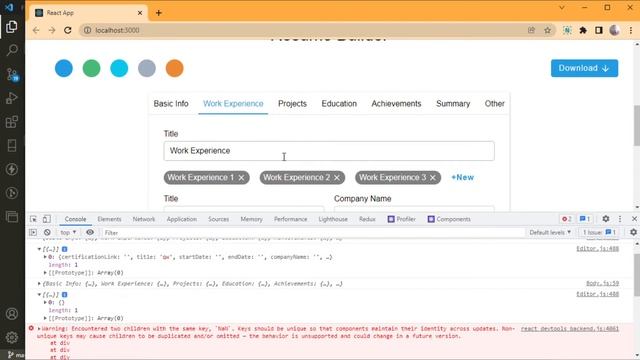Open DevTools Elements tab

(109, 219)
